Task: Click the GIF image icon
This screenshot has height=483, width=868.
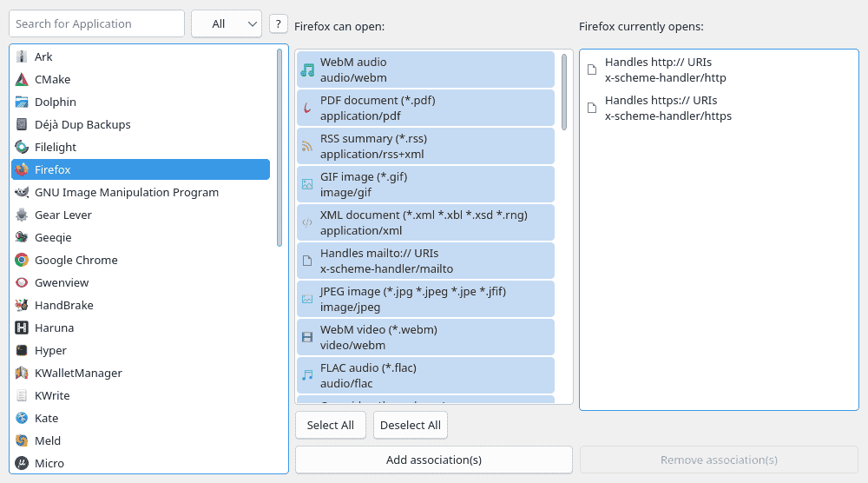Action: pos(307,184)
